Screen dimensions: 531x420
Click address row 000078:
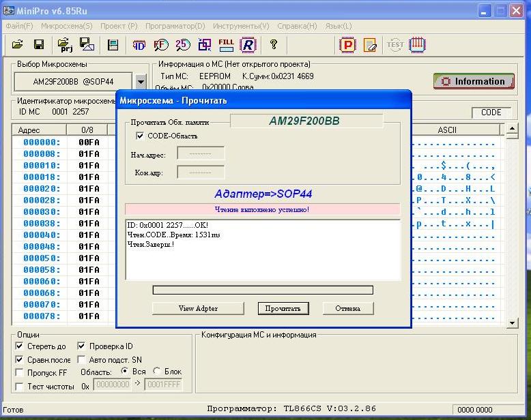(42, 316)
